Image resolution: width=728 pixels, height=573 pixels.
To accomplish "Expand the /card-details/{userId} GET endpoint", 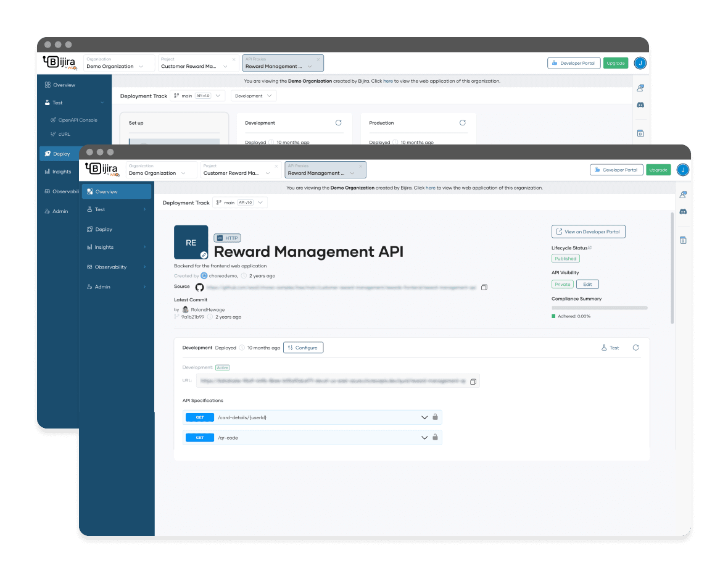I will coord(424,417).
